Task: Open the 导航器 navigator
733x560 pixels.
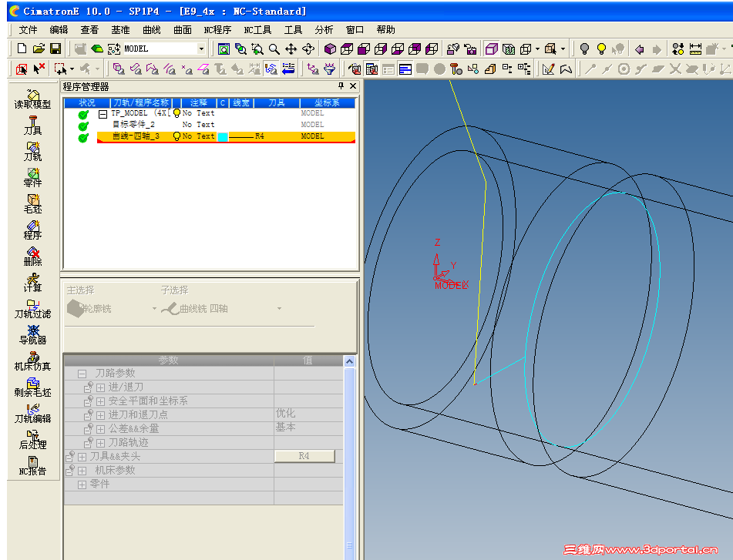Action: tap(32, 334)
